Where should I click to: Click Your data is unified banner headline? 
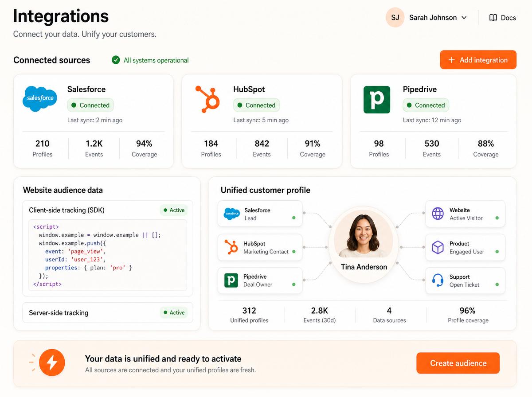click(x=163, y=359)
